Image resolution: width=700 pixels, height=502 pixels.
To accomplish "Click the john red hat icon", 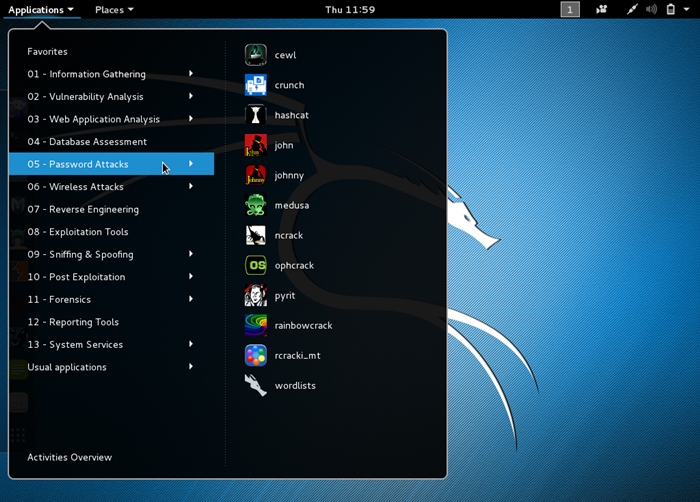I will (x=256, y=145).
